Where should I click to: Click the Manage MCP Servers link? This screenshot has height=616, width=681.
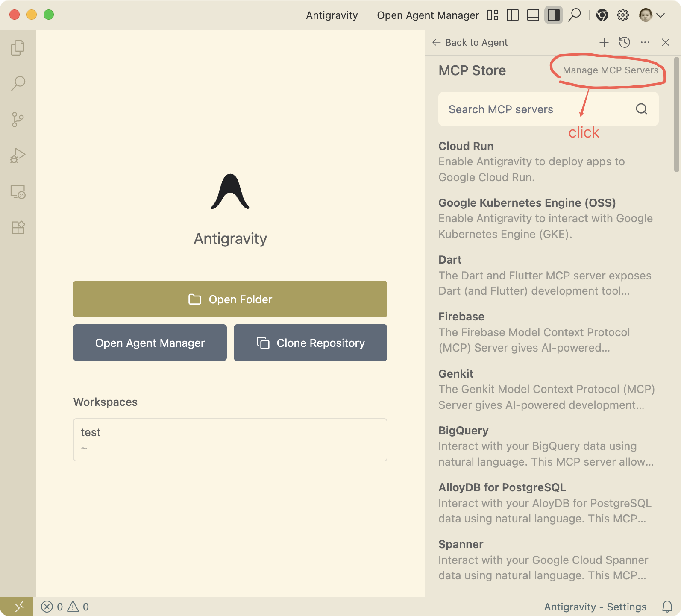tap(610, 70)
